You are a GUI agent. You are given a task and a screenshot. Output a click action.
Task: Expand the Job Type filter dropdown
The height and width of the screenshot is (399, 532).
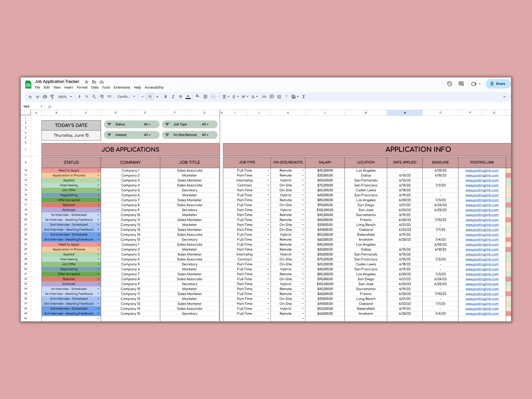click(x=205, y=124)
